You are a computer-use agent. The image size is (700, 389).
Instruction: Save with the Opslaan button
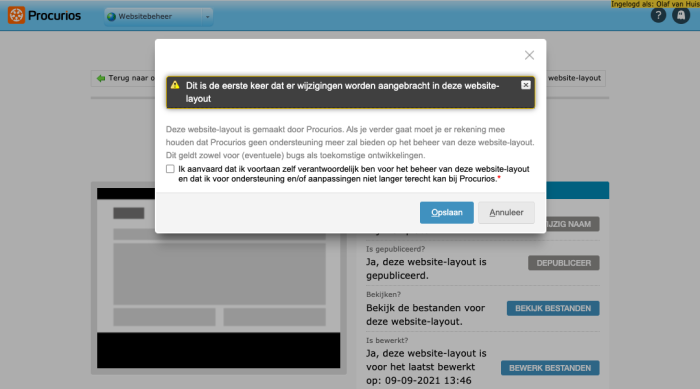tap(446, 213)
